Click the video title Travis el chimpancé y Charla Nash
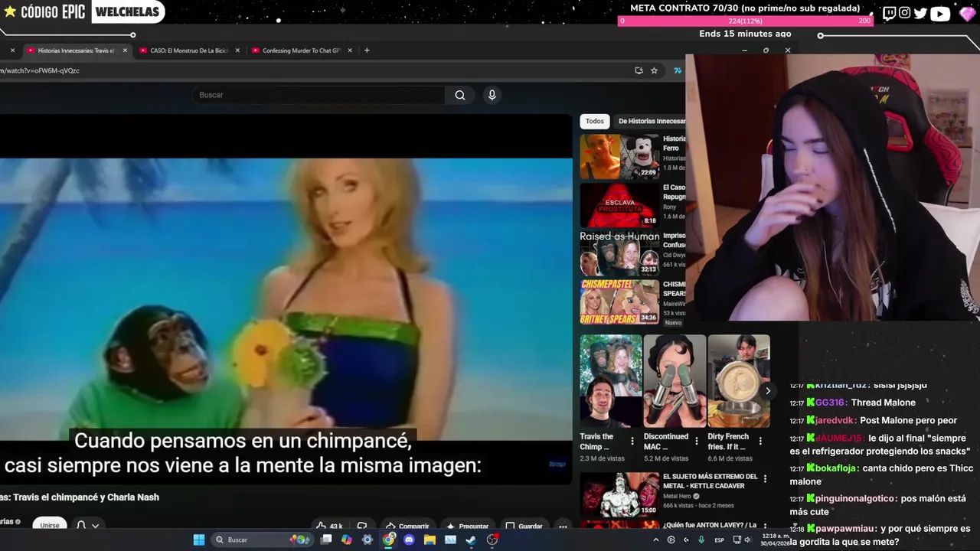Screen dimensions: 980x551 [x=86, y=497]
